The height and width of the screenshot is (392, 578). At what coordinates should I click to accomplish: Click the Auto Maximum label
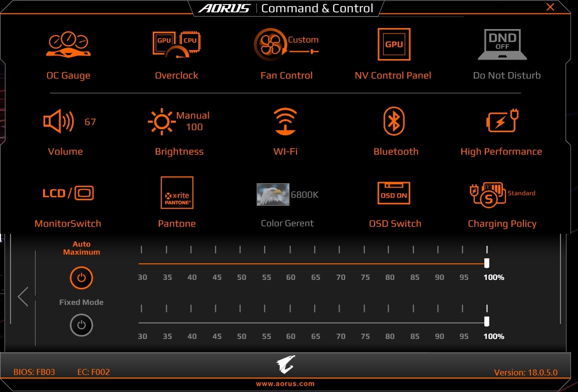[x=82, y=248]
